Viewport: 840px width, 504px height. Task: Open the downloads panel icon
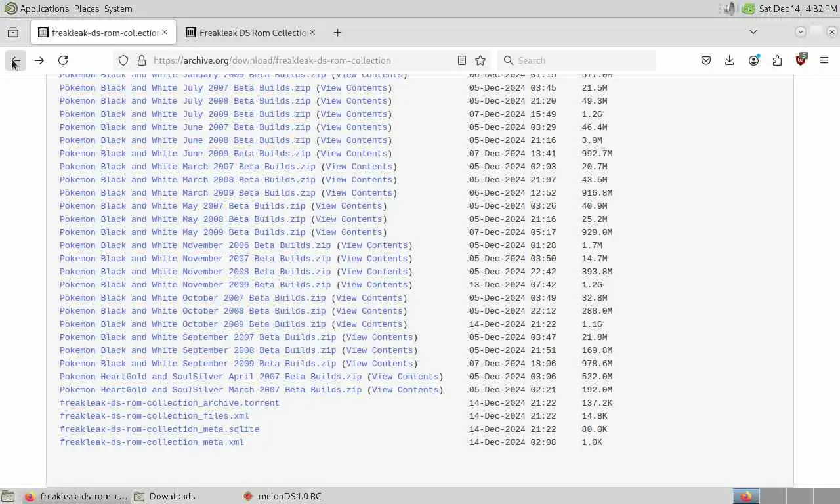[730, 60]
